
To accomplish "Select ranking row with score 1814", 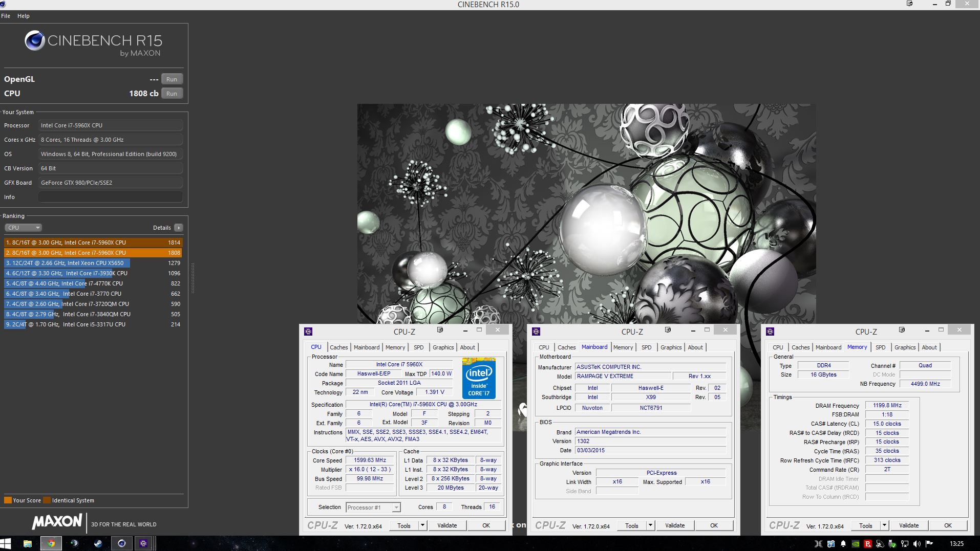I will 93,243.
